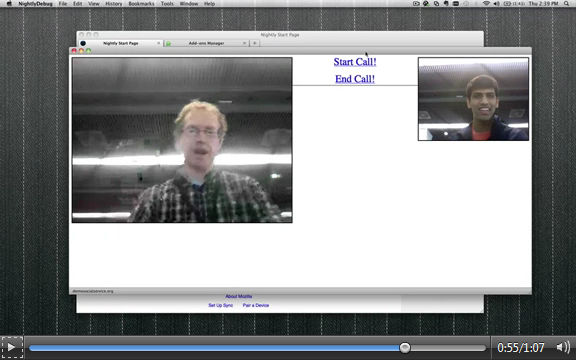This screenshot has height=360, width=576.
Task: Close the Add-ons Manager tab
Action: pos(244,43)
